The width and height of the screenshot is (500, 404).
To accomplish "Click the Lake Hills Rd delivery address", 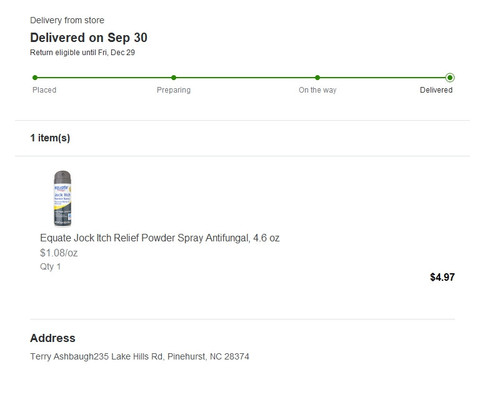I will point(140,357).
